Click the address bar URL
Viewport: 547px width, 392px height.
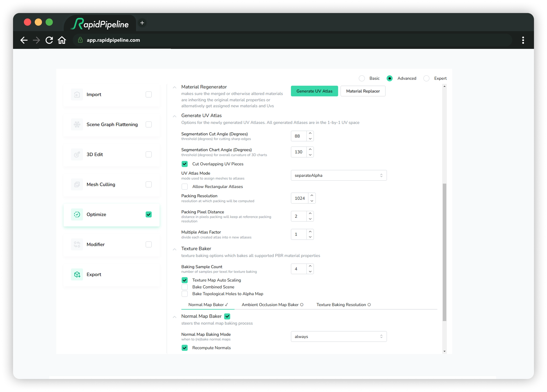[x=113, y=40]
